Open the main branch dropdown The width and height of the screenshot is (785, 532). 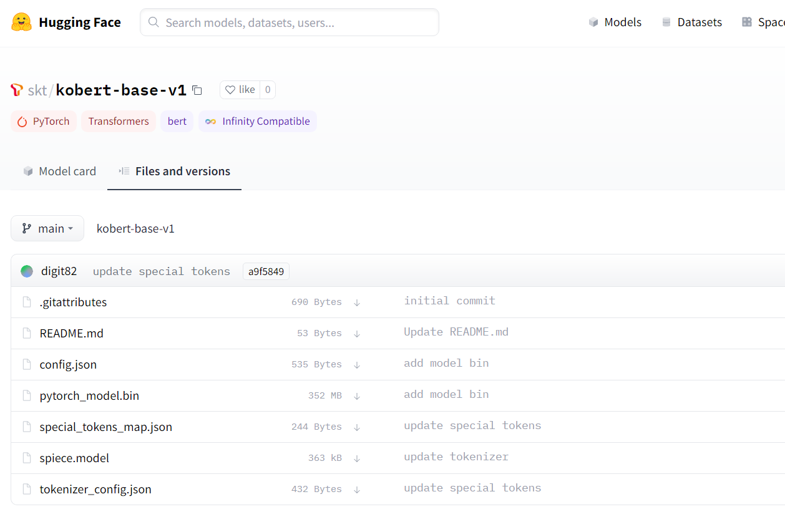(47, 228)
